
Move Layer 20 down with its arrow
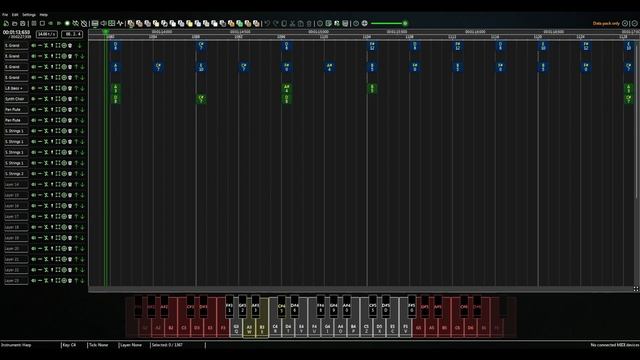(82, 249)
